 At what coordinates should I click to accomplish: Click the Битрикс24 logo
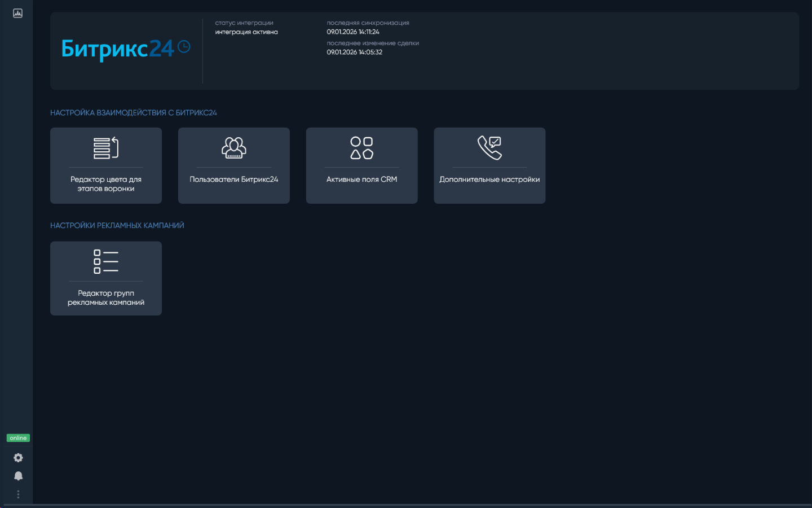click(x=117, y=49)
